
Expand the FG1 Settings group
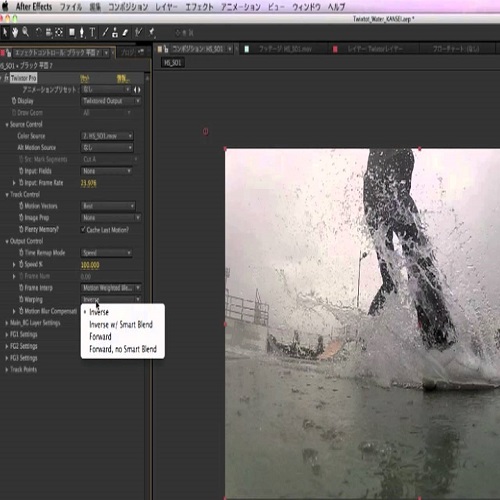(x=7, y=335)
